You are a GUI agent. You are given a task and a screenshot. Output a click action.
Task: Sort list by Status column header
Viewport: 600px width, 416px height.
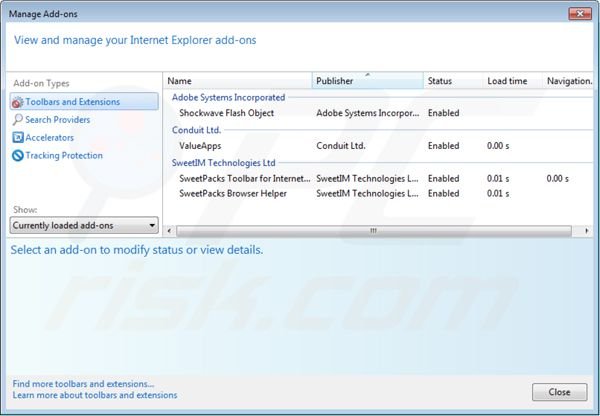click(x=453, y=81)
